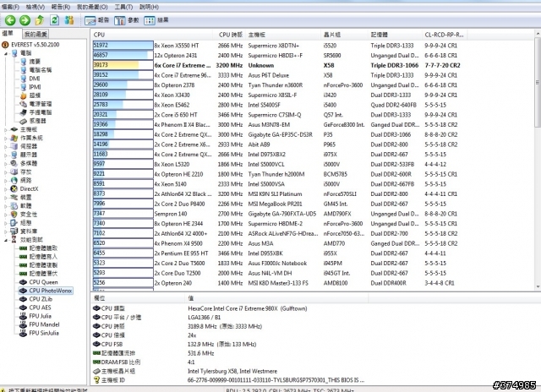Screen dimensions: 541x392
Task: Select the FPU Mandel icon
Action: click(23, 324)
